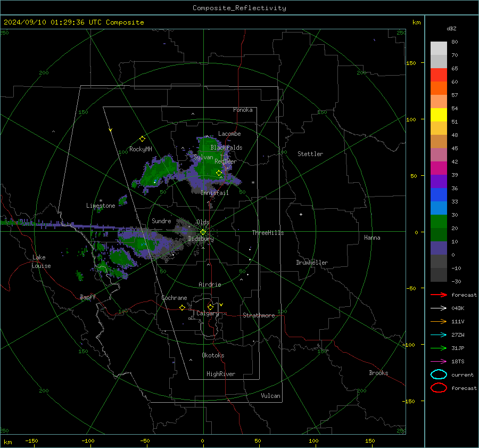Click the yellow diamond marker near RockyMH
The image size is (479, 448).
pyautogui.click(x=142, y=139)
